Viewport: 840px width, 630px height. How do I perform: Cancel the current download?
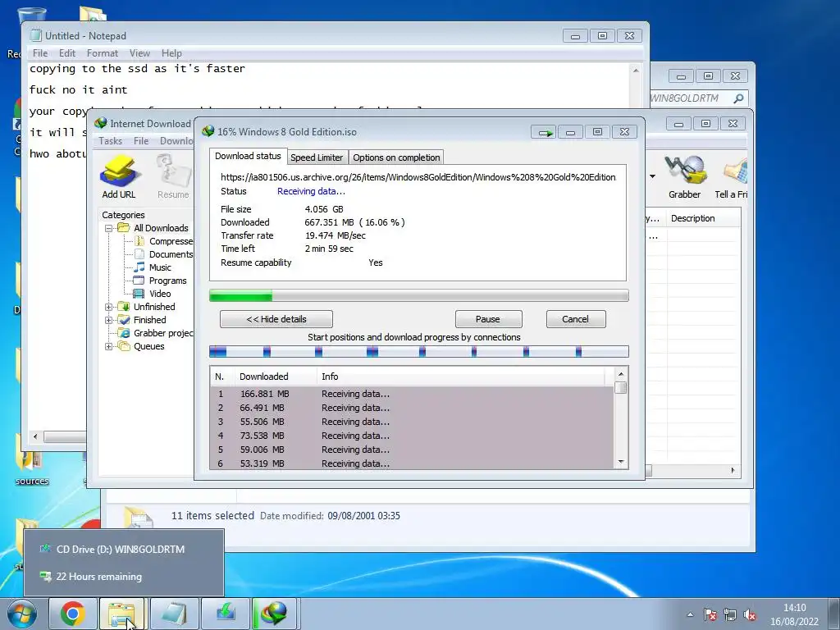point(575,319)
